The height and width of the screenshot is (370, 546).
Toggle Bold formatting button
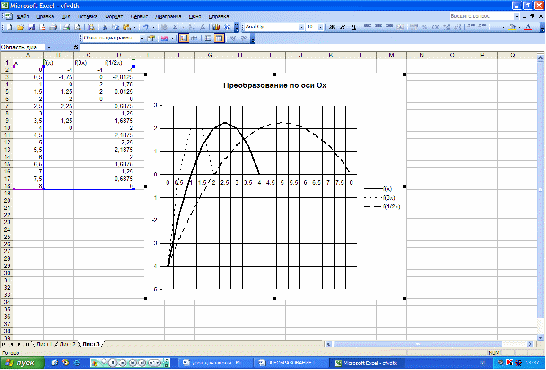[x=332, y=27]
